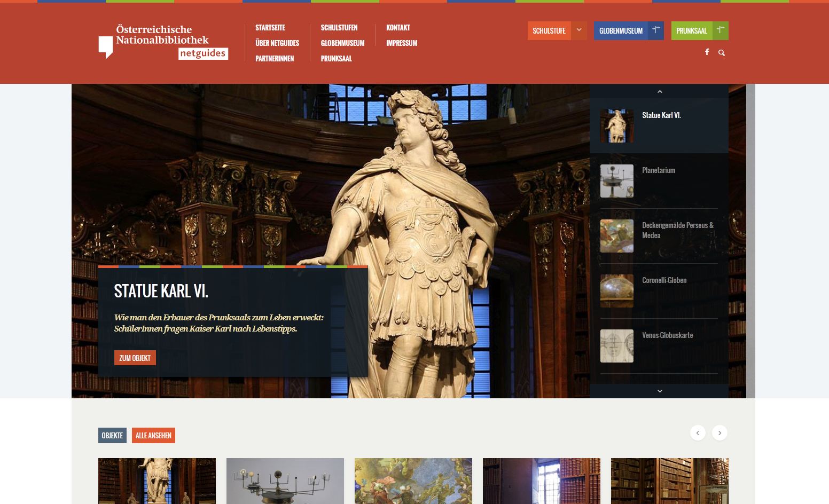This screenshot has width=829, height=504.
Task: Open Globenmuseum in the main navigation
Action: (x=342, y=43)
